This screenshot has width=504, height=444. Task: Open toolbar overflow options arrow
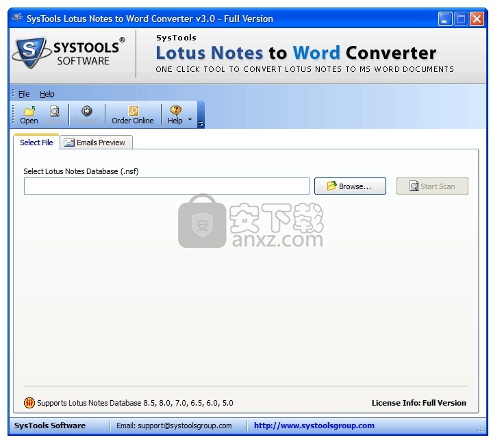201,123
